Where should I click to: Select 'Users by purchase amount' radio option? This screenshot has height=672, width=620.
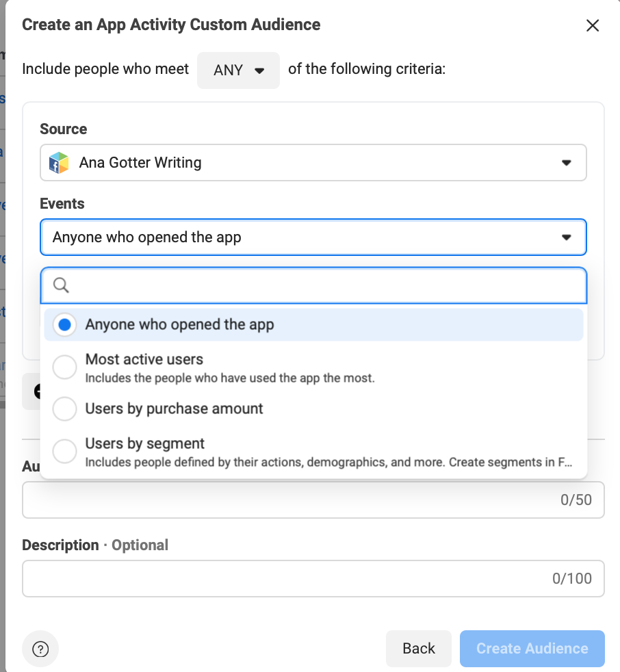[65, 409]
